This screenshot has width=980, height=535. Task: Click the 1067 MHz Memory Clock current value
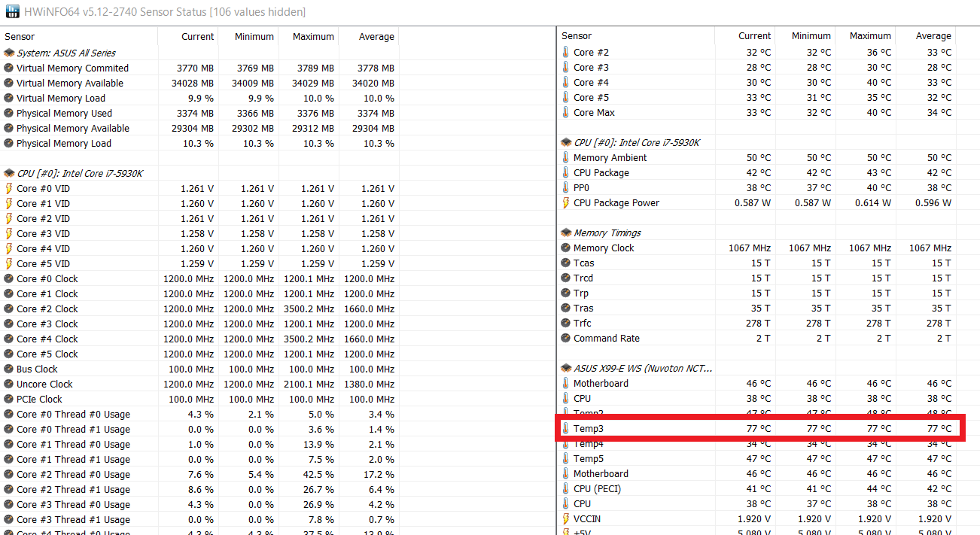750,248
